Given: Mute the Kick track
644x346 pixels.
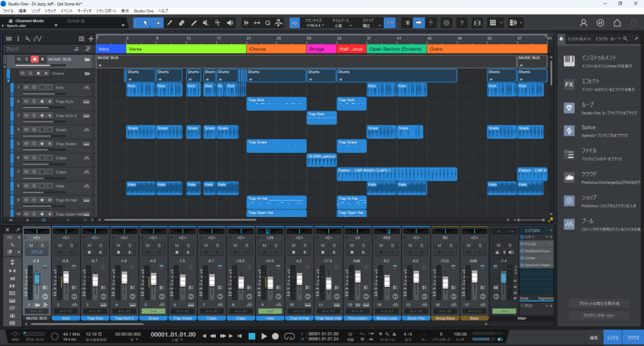Looking at the screenshot, I should pos(26,87).
